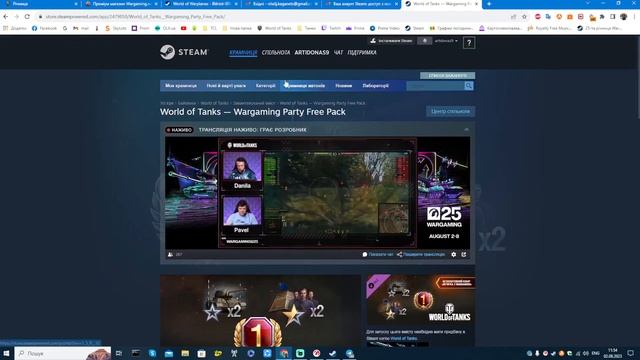The width and height of the screenshot is (640, 360).
Task: Switch to the Wargaming store browser tab
Action: (121, 4)
